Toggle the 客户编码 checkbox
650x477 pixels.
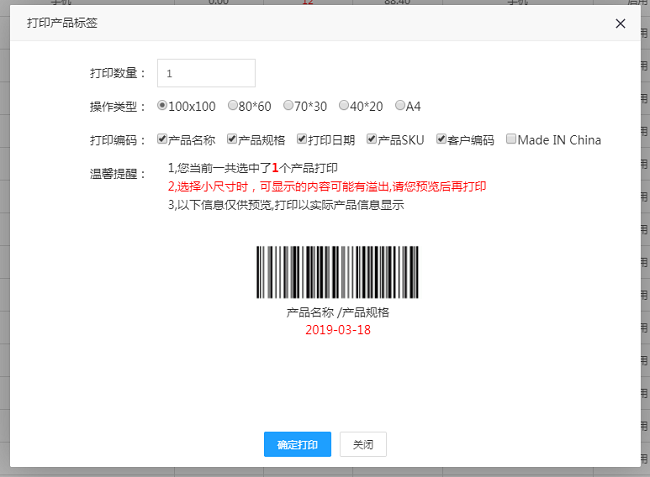441,139
